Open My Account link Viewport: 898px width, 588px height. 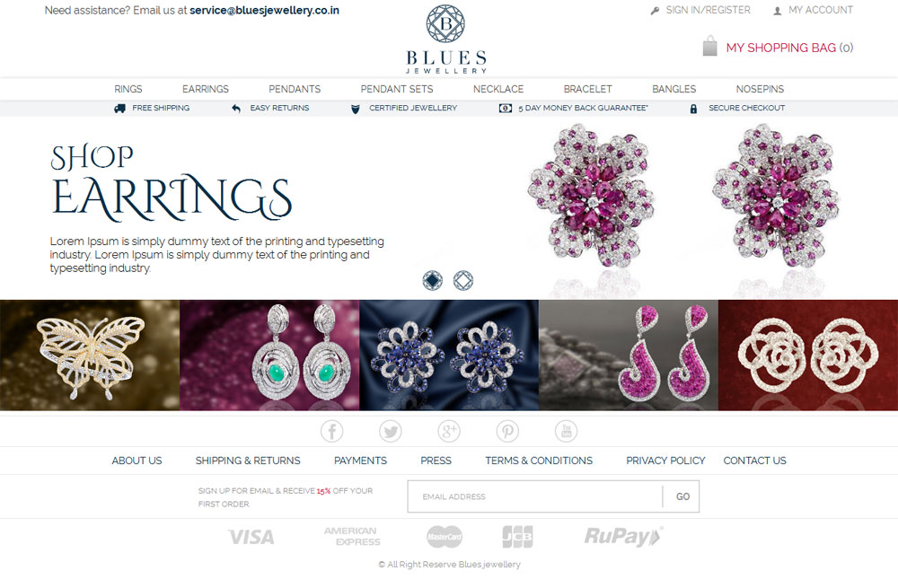821,10
